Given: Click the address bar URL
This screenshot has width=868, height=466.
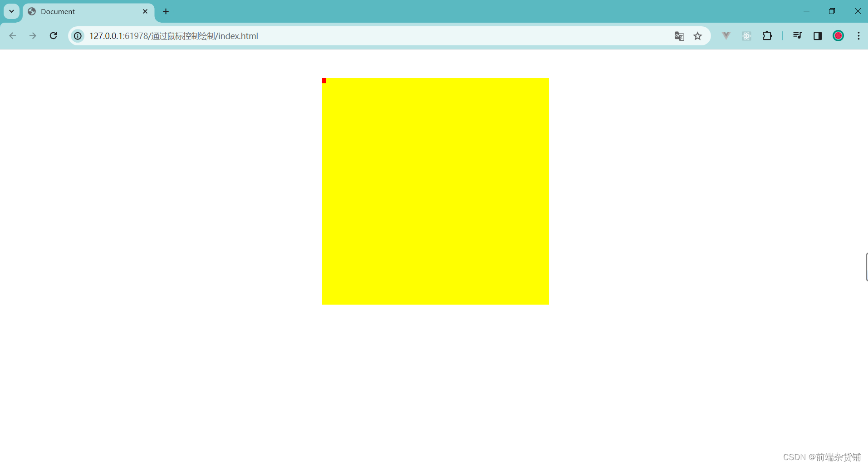Looking at the screenshot, I should pos(174,36).
